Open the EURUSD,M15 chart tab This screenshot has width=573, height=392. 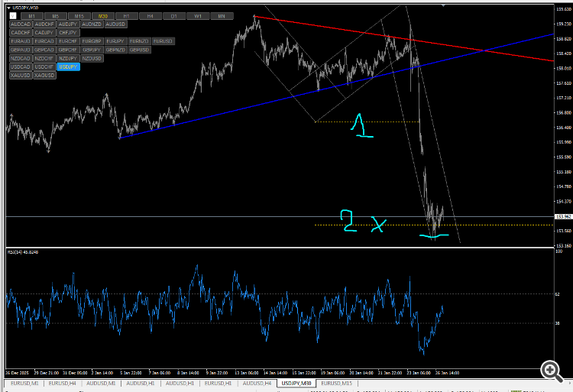(x=336, y=384)
